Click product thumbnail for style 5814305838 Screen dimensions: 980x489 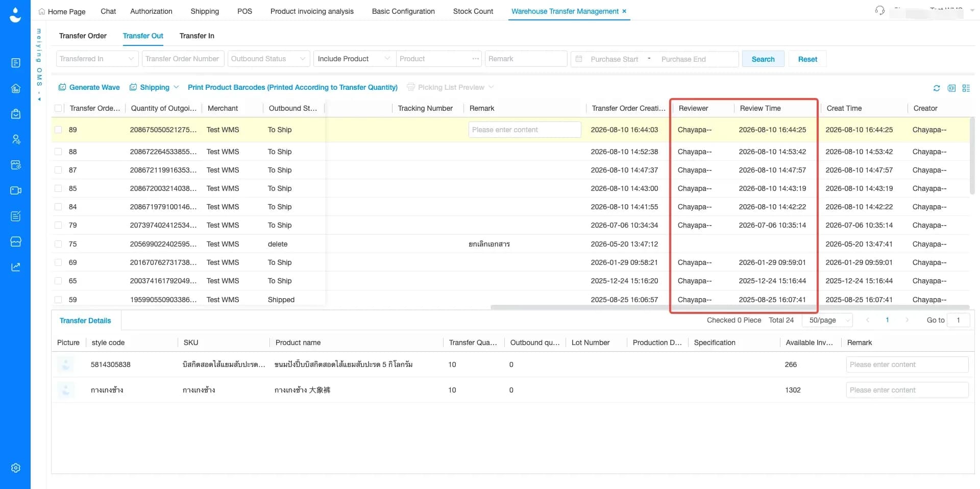[65, 364]
